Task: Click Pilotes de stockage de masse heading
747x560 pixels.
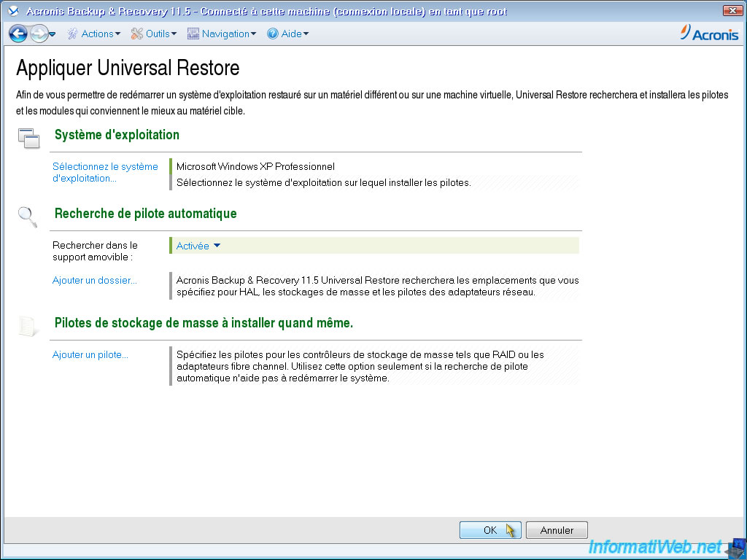Action: [204, 323]
